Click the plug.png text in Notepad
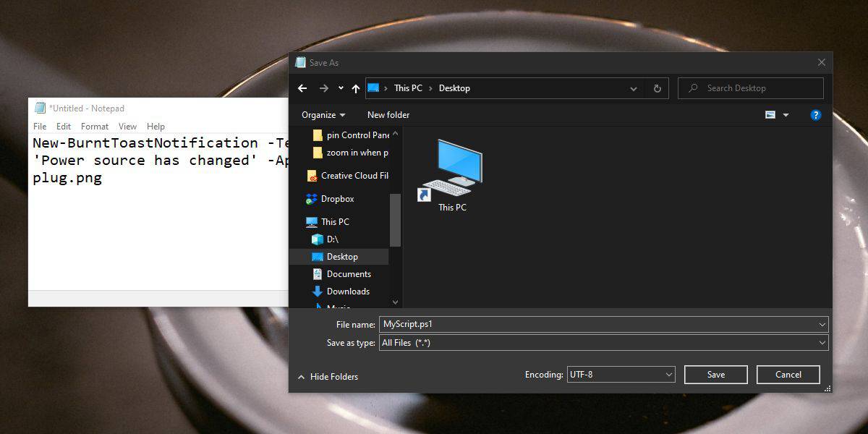The width and height of the screenshot is (868, 434). pos(67,178)
